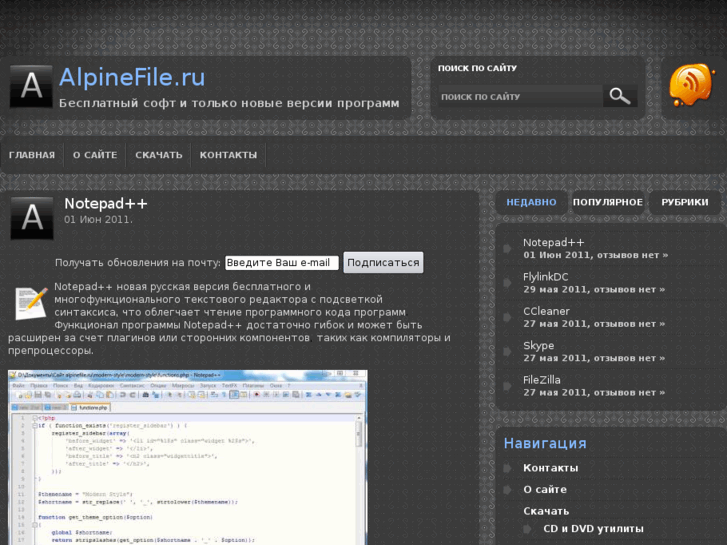
Task: Click the notepad-and-pencil icon in article
Action: tap(31, 303)
